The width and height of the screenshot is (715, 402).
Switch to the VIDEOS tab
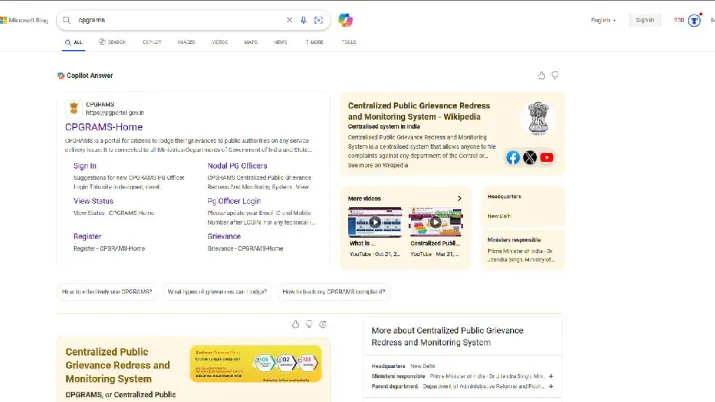(219, 42)
